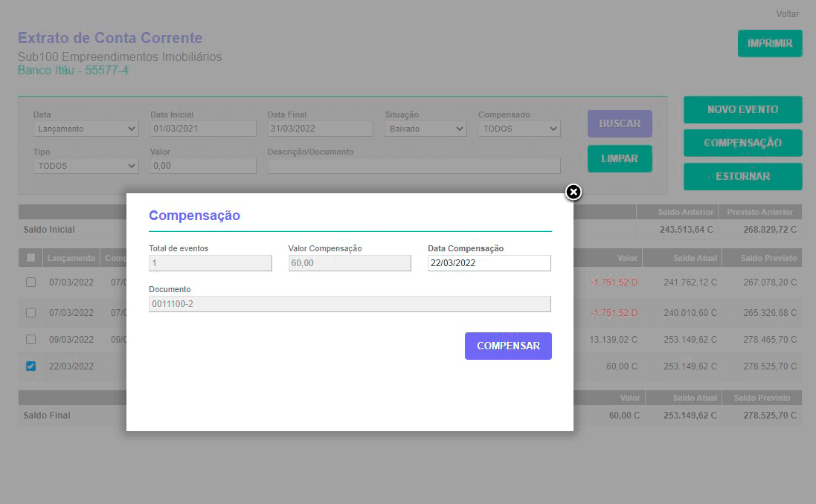The height and width of the screenshot is (504, 816).
Task: Expand the Tipo dropdown
Action: [x=86, y=166]
